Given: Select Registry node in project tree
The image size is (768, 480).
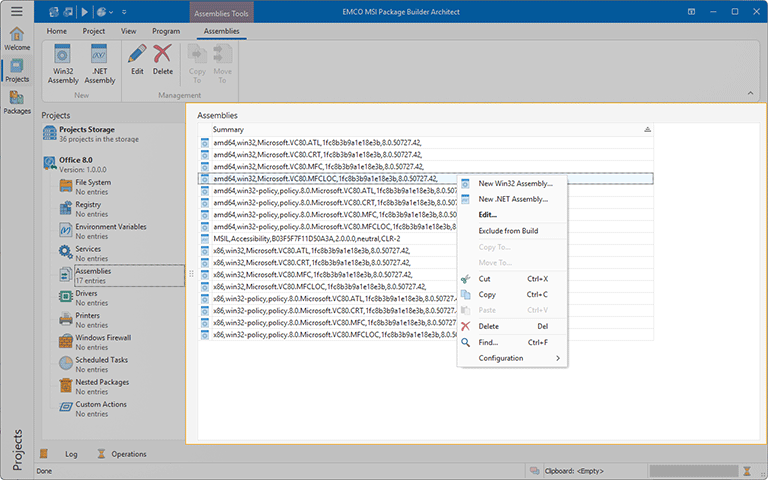Looking at the screenshot, I should point(88,204).
